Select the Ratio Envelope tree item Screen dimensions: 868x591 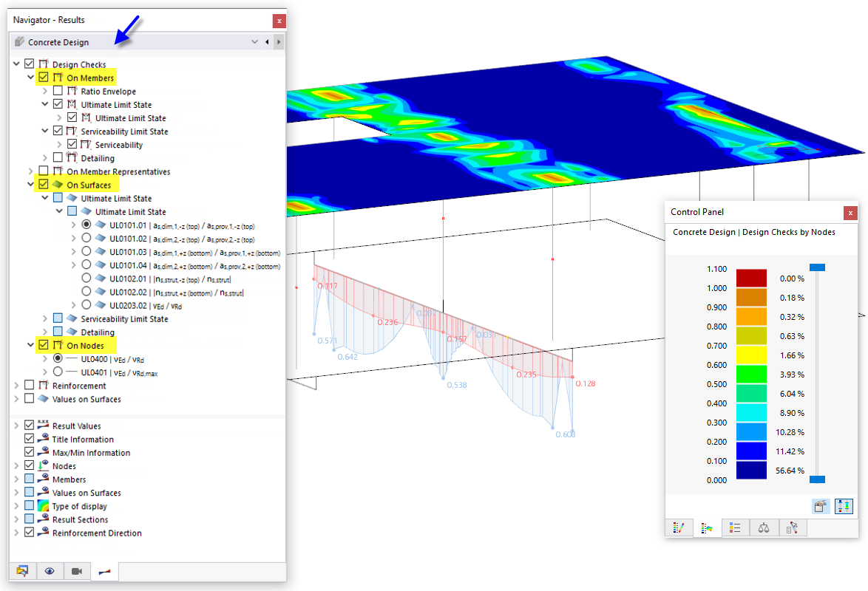click(x=108, y=92)
